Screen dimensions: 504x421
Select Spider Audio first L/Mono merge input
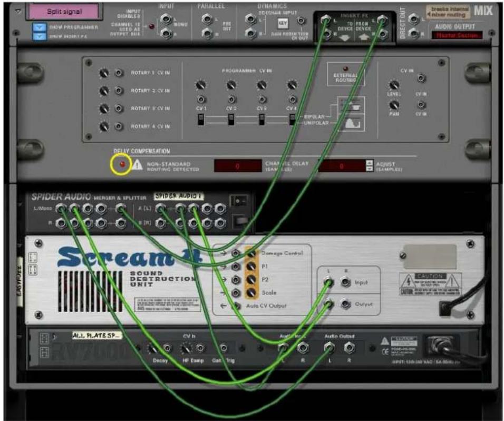61,209
